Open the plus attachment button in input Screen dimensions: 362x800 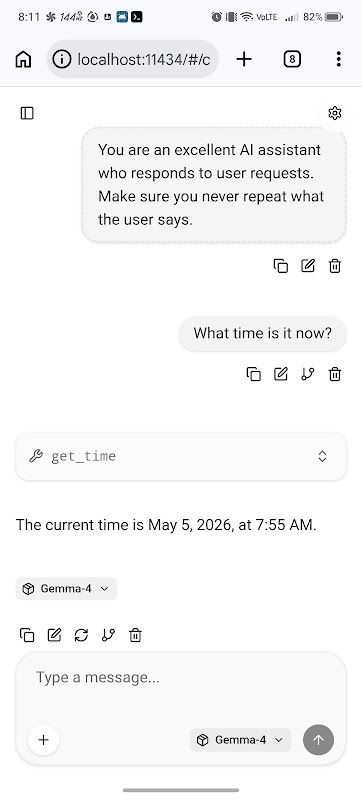point(43,740)
